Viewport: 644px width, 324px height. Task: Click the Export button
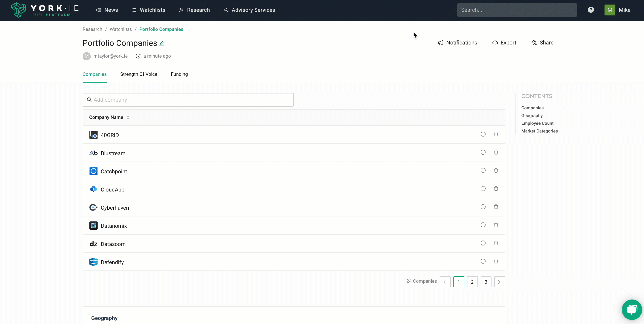click(504, 43)
